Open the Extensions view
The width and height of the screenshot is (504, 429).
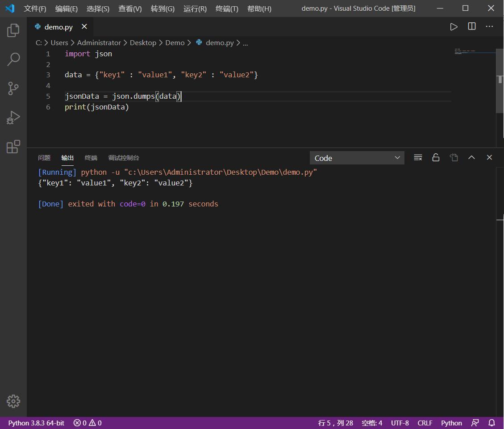pos(13,146)
